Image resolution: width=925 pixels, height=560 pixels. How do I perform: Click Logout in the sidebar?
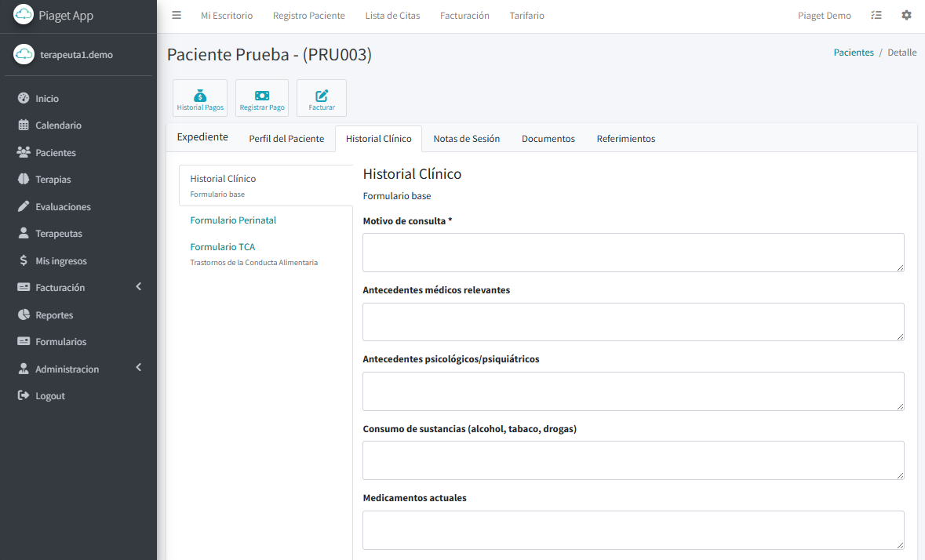(49, 396)
